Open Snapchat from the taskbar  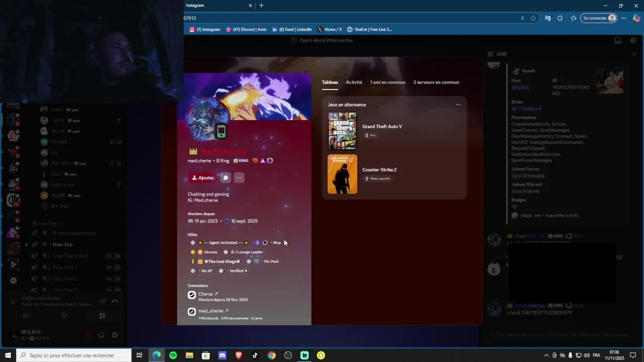tap(321, 355)
